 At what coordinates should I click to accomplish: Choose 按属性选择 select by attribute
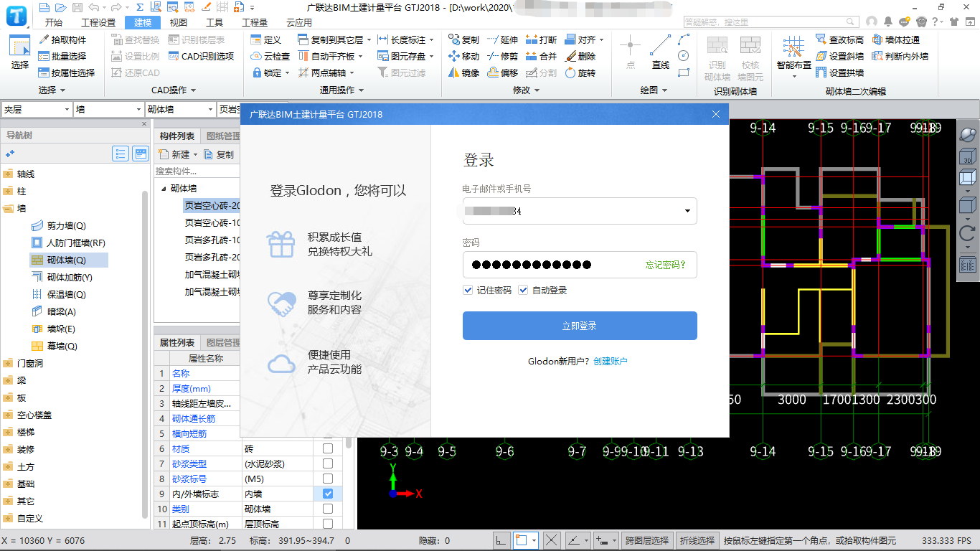pyautogui.click(x=67, y=72)
